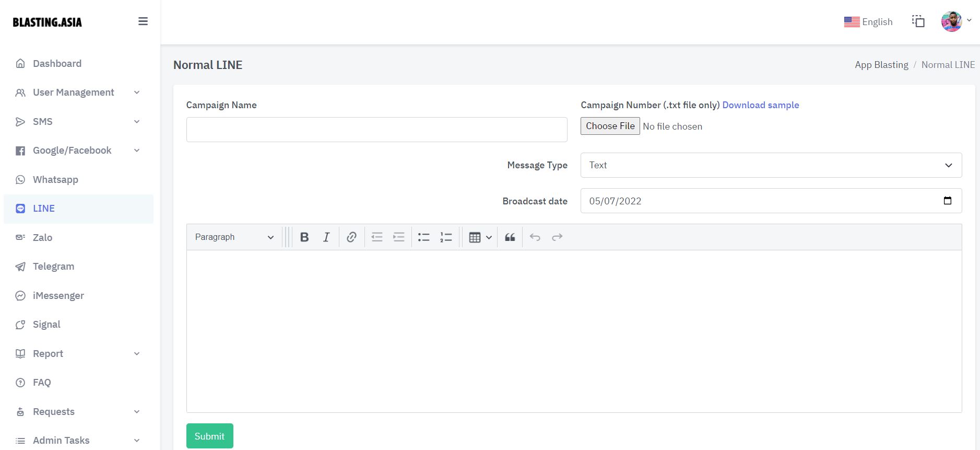Redo the last editor action

(557, 237)
